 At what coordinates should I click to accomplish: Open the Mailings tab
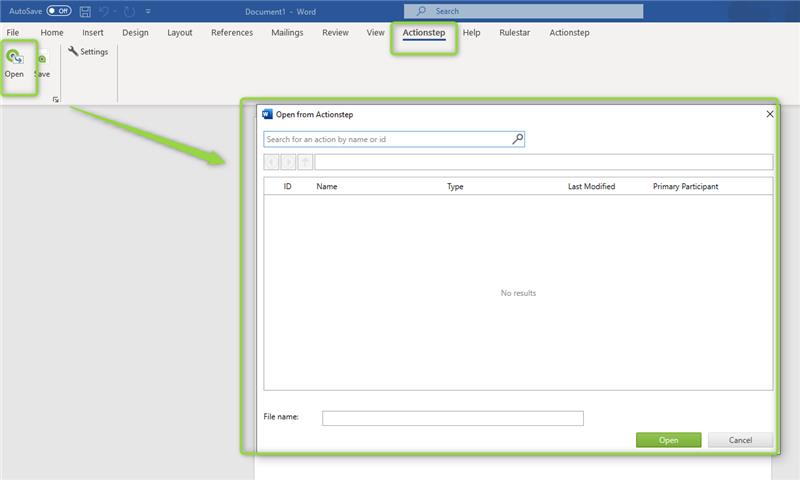(x=287, y=33)
